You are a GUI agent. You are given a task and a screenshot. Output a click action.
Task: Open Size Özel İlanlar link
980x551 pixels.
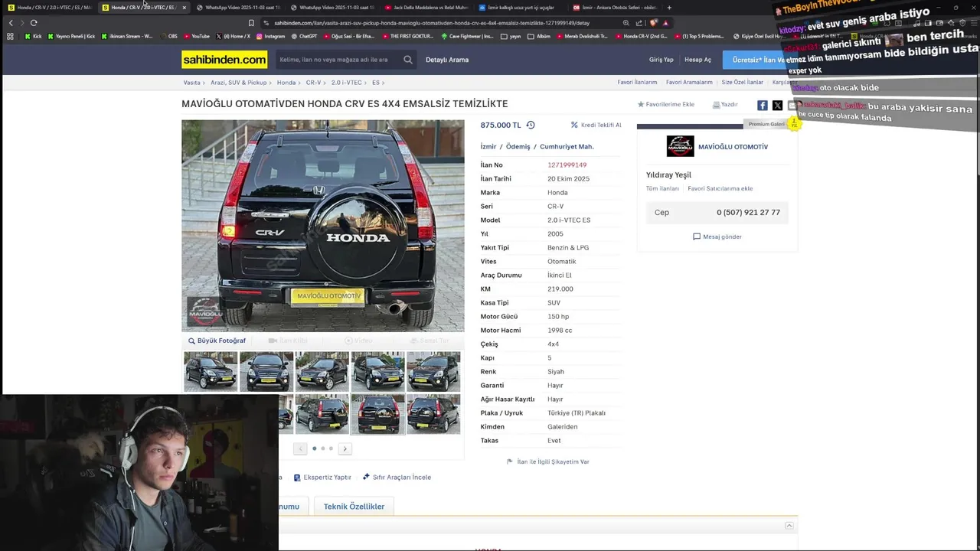click(742, 83)
